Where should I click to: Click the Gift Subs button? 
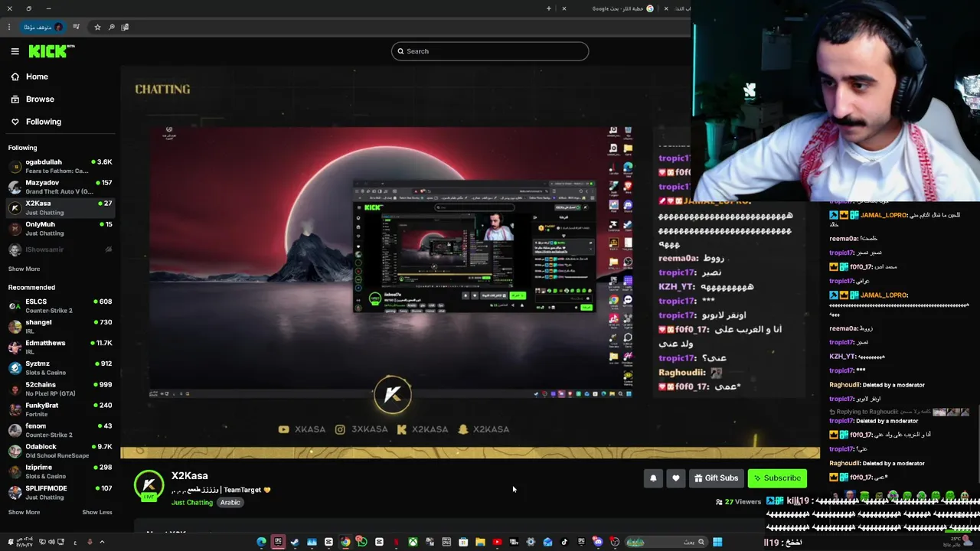[717, 478]
